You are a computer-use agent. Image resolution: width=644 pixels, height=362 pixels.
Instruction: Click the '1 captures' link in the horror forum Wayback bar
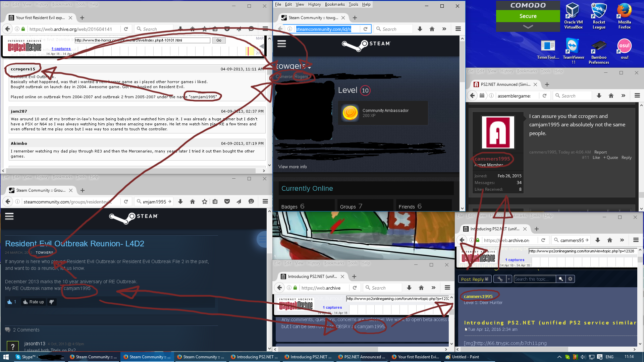(x=61, y=49)
